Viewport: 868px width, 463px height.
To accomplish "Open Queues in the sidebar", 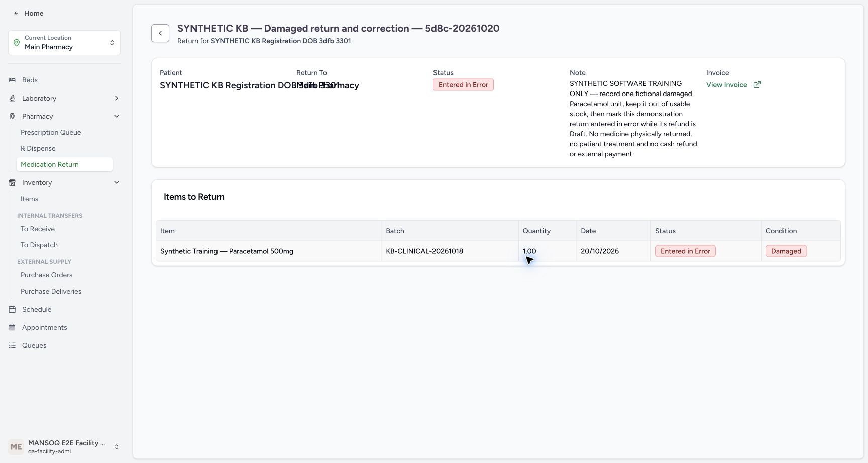I will click(x=34, y=345).
